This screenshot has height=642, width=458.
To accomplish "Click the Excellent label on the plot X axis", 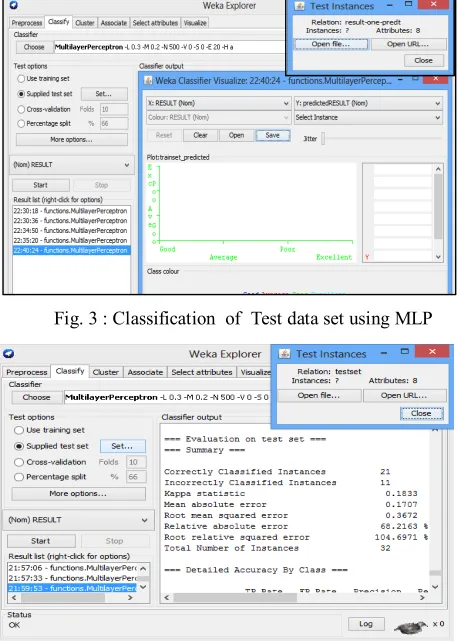I will click(334, 257).
